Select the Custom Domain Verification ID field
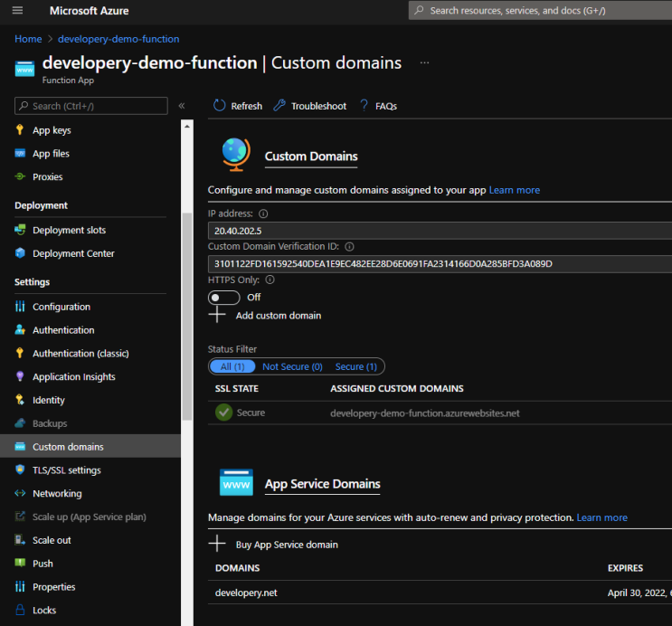This screenshot has height=626, width=672. (440, 263)
